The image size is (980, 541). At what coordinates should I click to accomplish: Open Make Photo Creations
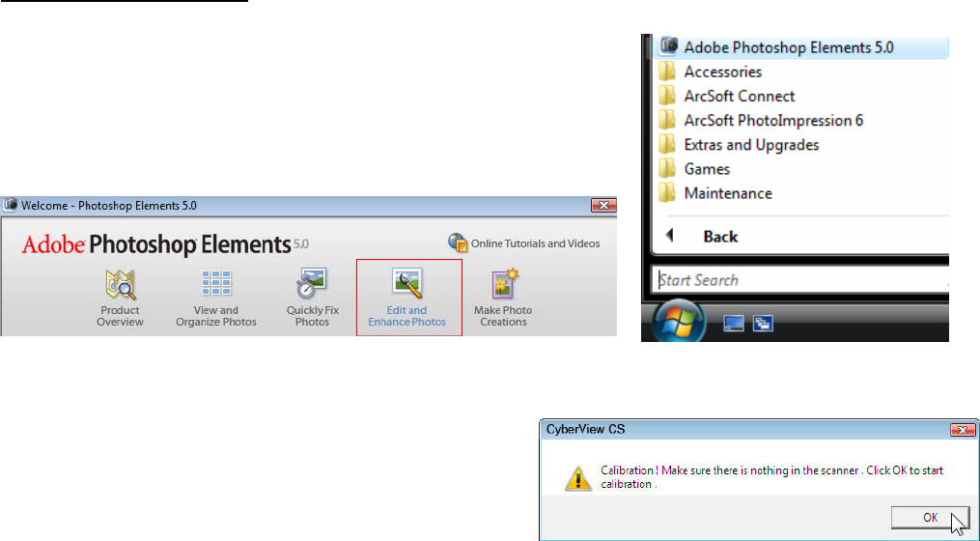pyautogui.click(x=503, y=299)
